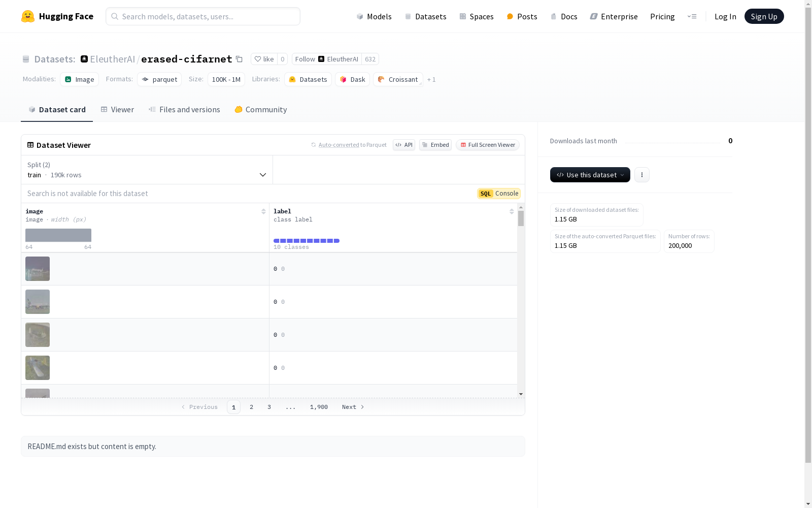This screenshot has width=812, height=508.
Task: Click the EleutherAI organization avatar
Action: pyautogui.click(x=84, y=59)
